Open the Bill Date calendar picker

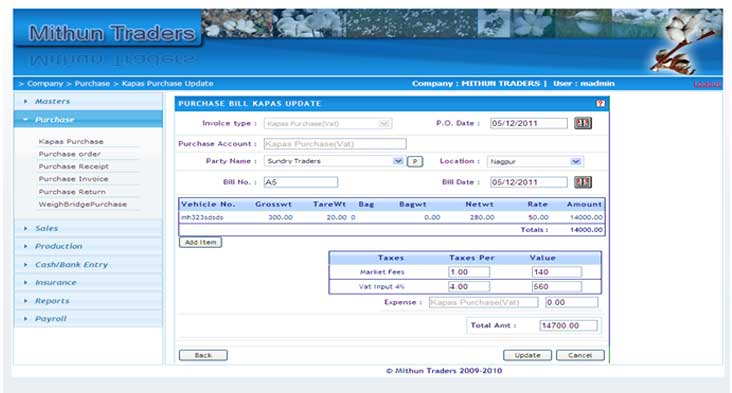[583, 182]
